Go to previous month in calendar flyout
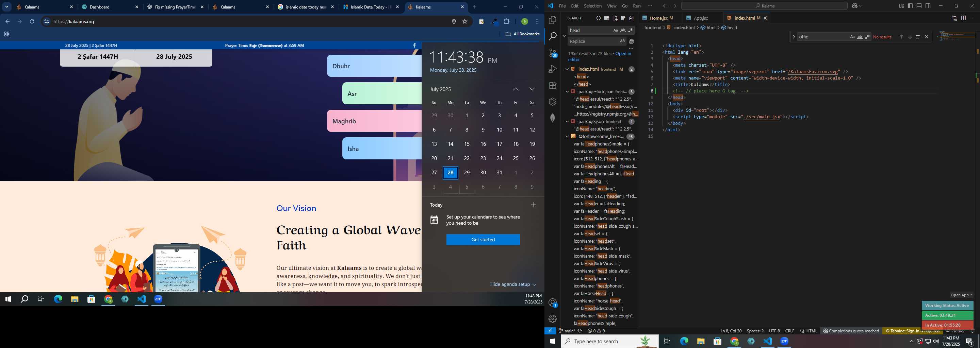The width and height of the screenshot is (980, 348). [516, 89]
